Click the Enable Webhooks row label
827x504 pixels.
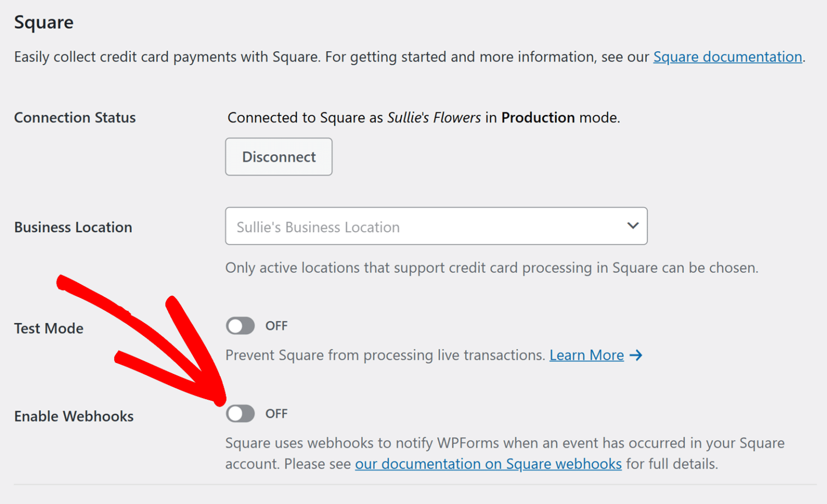pos(74,415)
